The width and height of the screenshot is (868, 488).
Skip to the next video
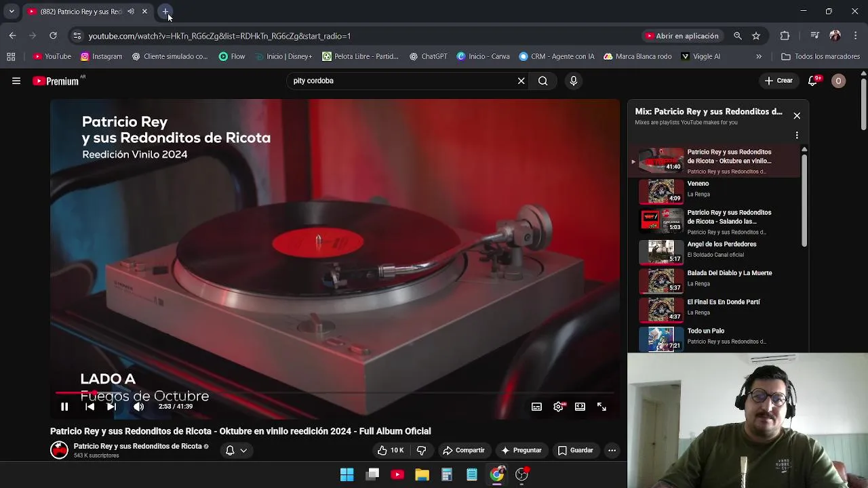[x=111, y=407]
